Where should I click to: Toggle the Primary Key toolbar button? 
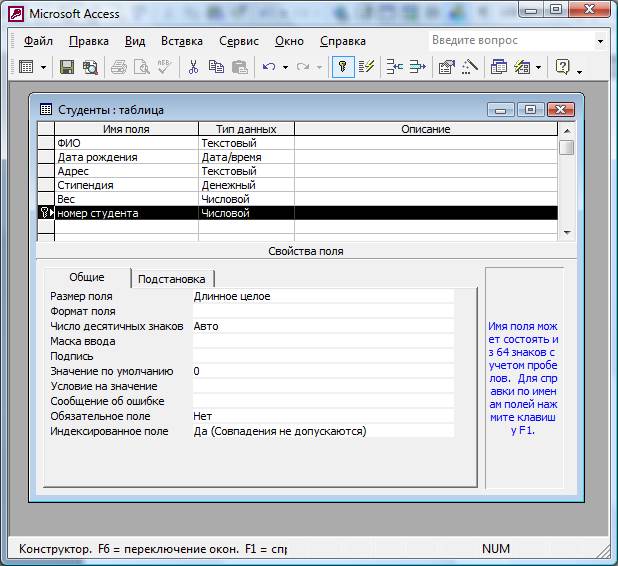point(342,67)
